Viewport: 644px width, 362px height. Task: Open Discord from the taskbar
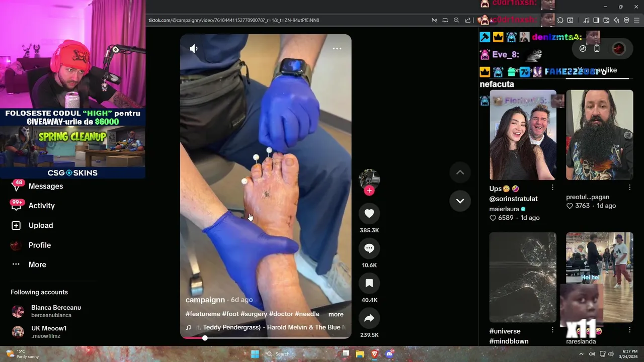click(x=389, y=354)
